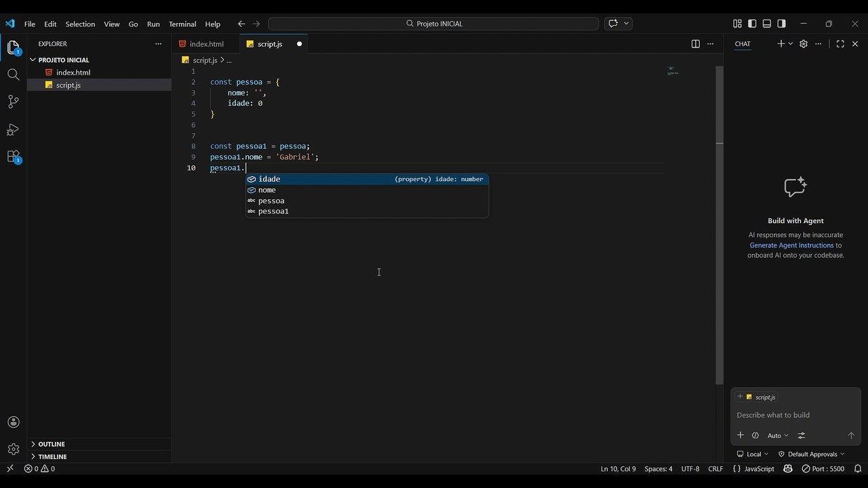868x488 pixels.
Task: Click Add Context plus in chat input
Action: coord(741,436)
